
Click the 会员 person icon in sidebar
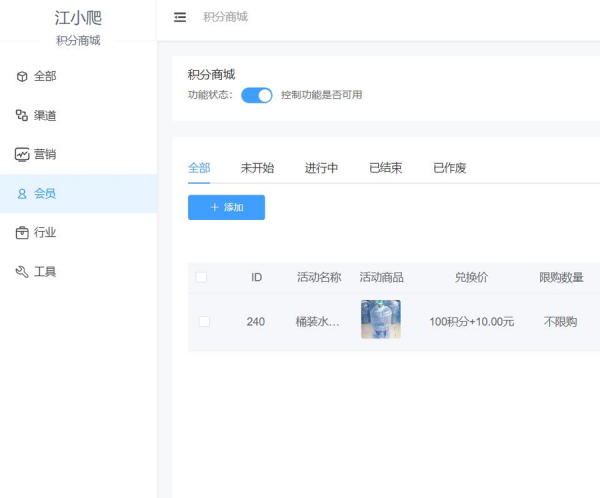[22, 194]
